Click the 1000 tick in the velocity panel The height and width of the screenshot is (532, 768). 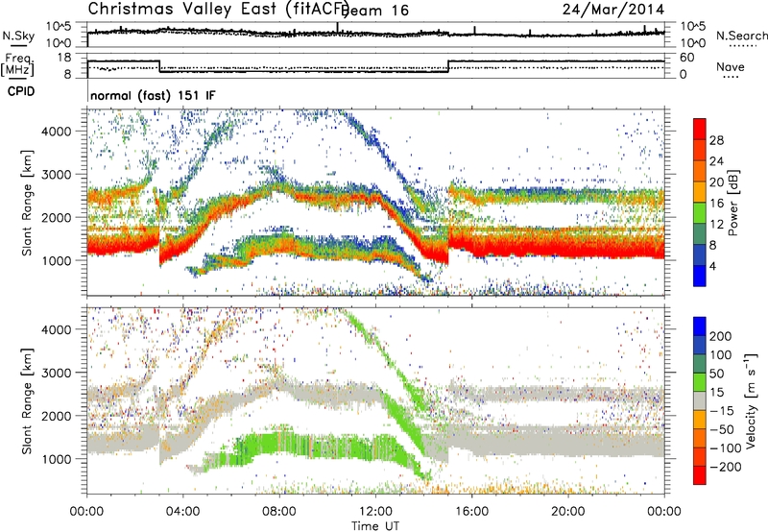coord(56,458)
